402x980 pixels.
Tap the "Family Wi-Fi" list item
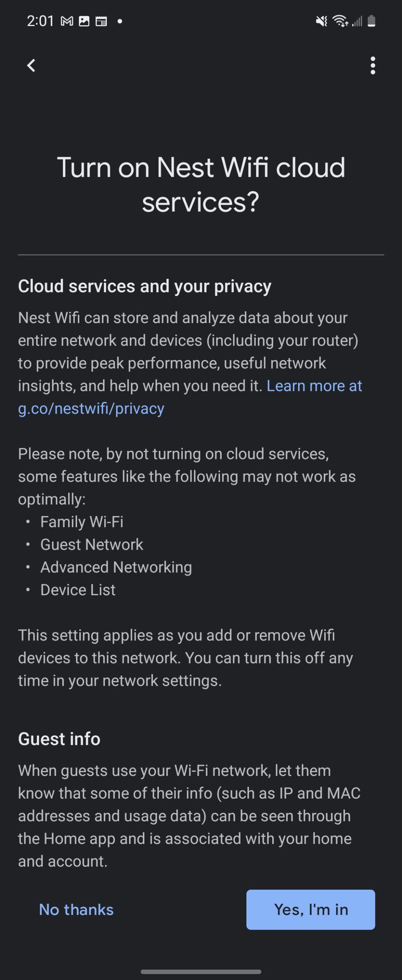pyautogui.click(x=82, y=522)
